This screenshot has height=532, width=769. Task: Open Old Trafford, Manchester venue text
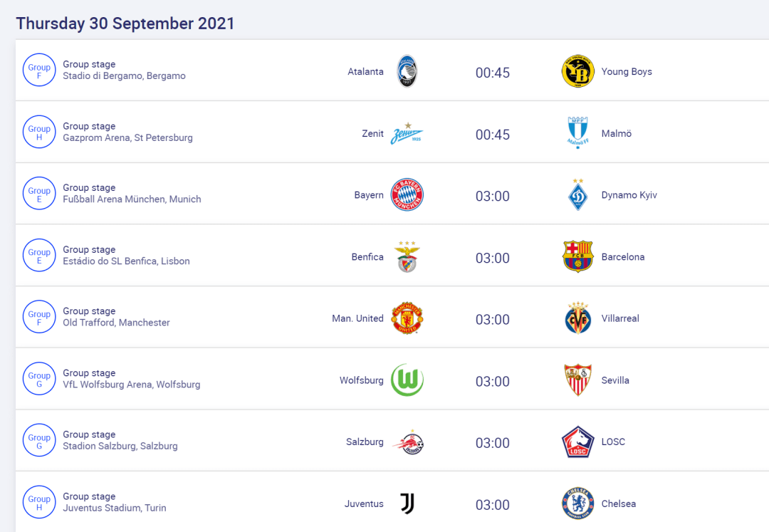tap(116, 323)
